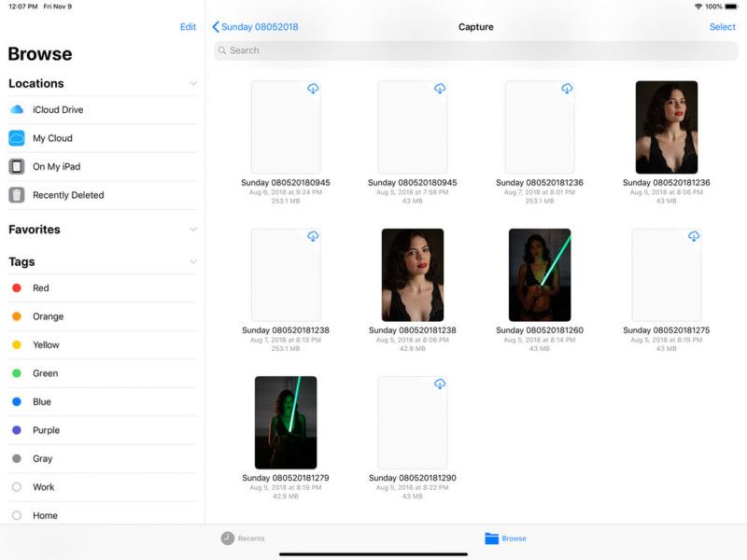Expand the Favorites section chevron
747x560 pixels.
click(193, 230)
